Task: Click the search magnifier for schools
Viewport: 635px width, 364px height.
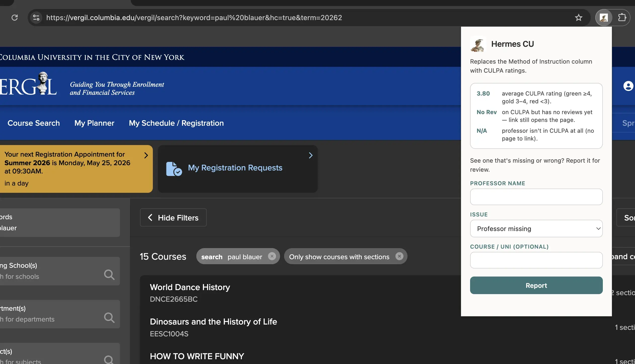Action: 109,275
